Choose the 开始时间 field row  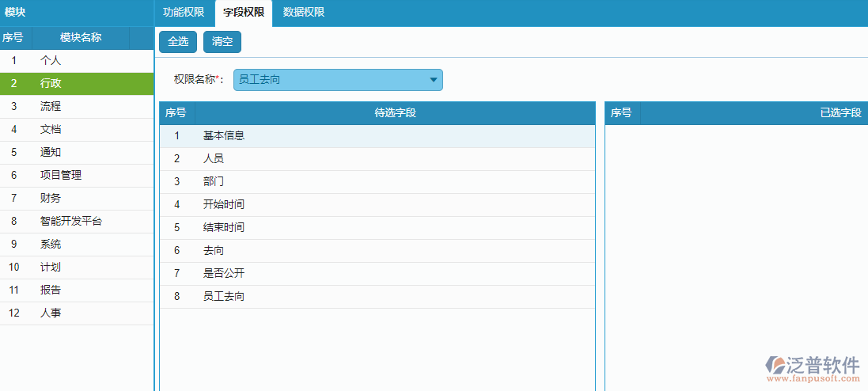click(x=377, y=205)
